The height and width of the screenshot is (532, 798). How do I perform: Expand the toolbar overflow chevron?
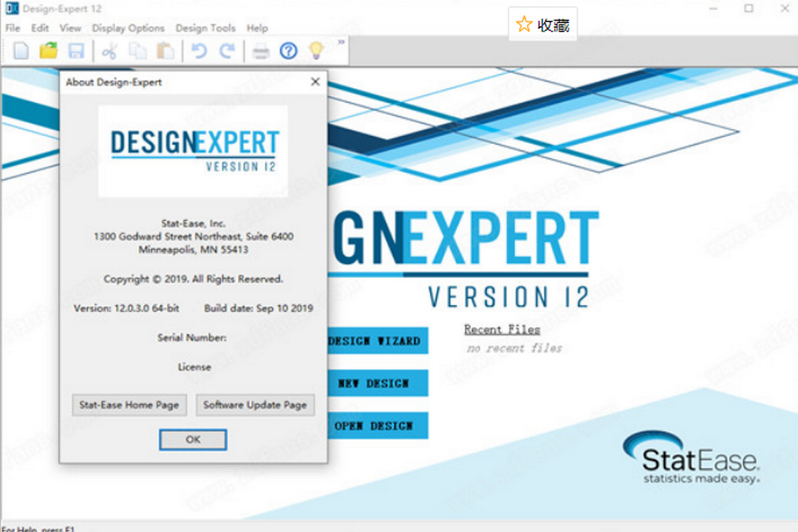pyautogui.click(x=339, y=45)
